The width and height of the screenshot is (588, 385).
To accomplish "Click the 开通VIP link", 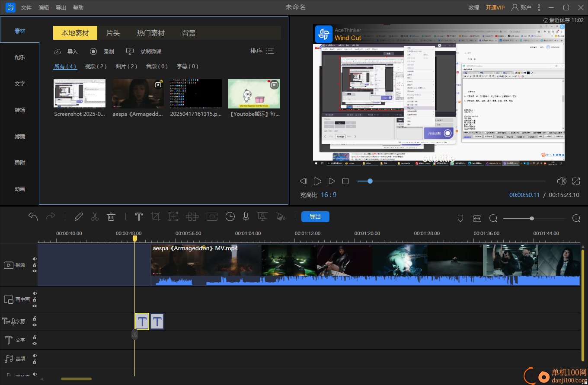I will point(495,7).
